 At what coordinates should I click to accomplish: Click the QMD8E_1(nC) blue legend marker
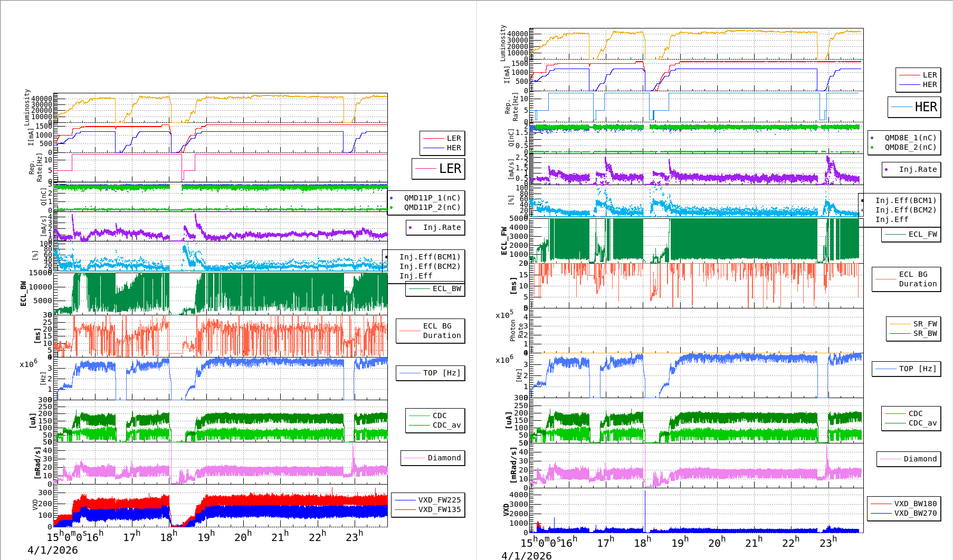click(x=872, y=138)
